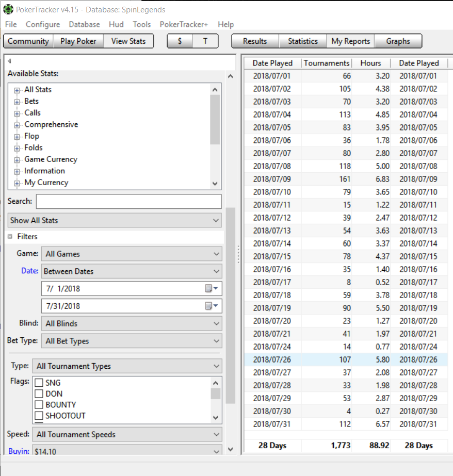
Task: Open the My Reports view
Action: tap(351, 41)
